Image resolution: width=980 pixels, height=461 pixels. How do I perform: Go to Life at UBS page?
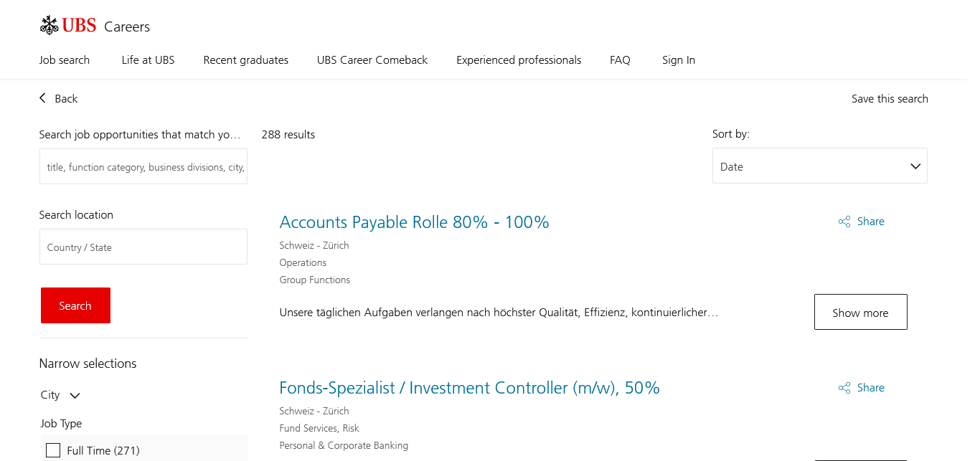[148, 60]
